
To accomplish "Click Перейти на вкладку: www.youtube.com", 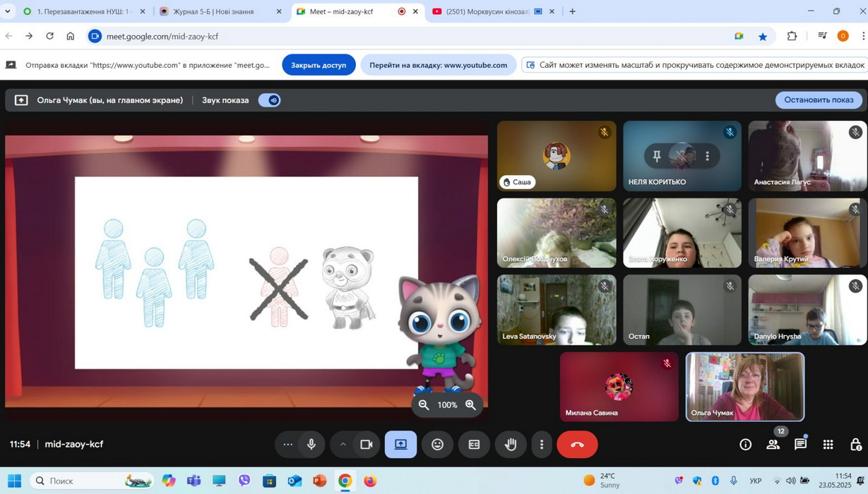I will point(438,65).
